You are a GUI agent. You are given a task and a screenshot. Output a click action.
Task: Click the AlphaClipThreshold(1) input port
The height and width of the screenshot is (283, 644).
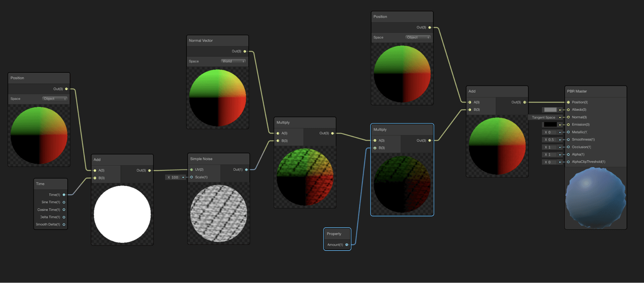[x=568, y=162]
